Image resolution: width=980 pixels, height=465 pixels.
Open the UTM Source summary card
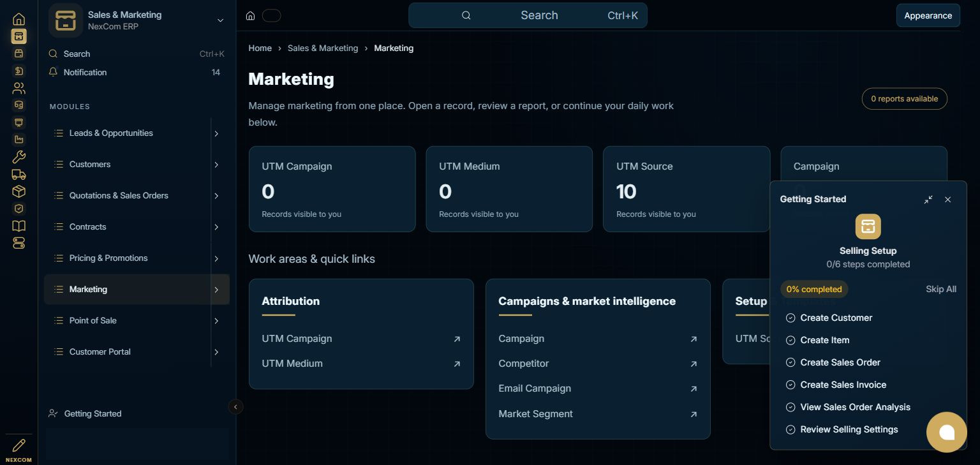(687, 189)
